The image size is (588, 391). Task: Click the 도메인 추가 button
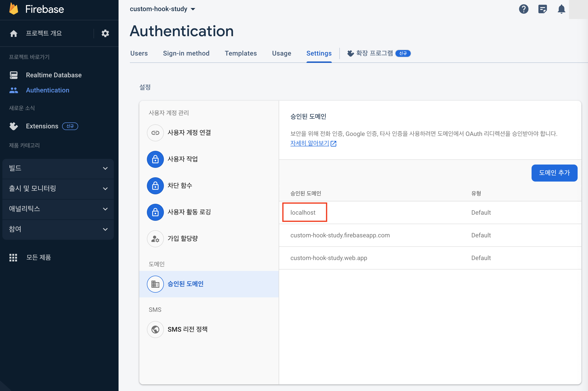point(554,173)
